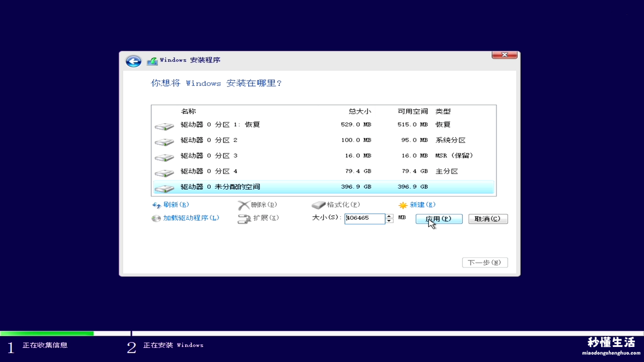Click the 加载驱动程序 disc icon
Image resolution: width=644 pixels, height=362 pixels.
(156, 219)
